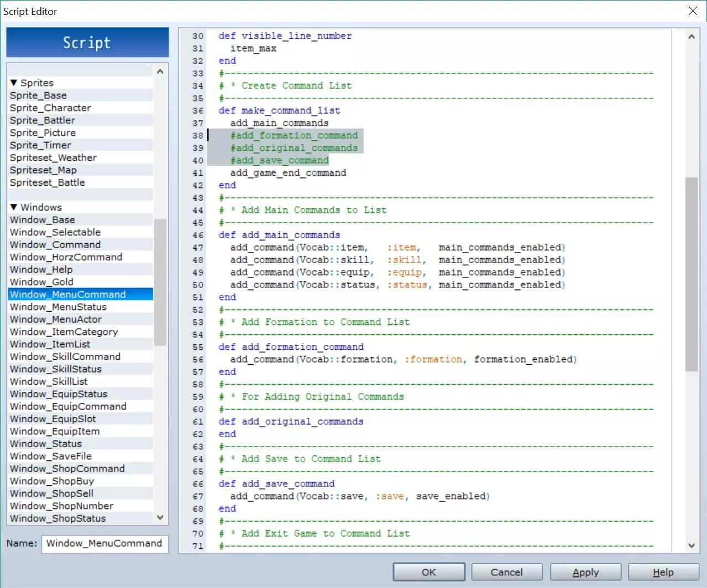Image resolution: width=707 pixels, height=588 pixels.
Task: Choose Spriteset_Battle script entry
Action: click(48, 182)
